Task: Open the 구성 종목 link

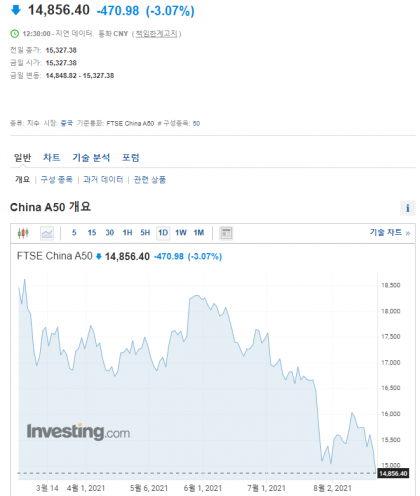Action: 56,180
